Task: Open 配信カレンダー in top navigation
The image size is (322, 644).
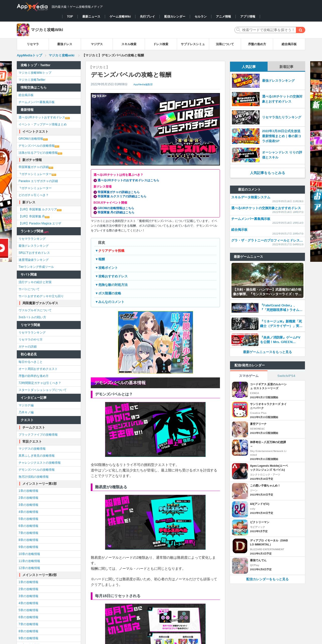Action: click(175, 17)
